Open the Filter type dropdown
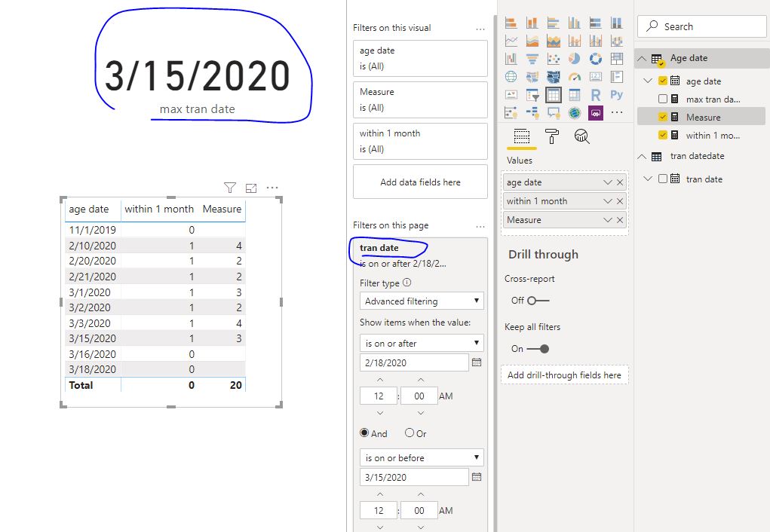Viewport: 770px width, 532px height. tap(422, 301)
